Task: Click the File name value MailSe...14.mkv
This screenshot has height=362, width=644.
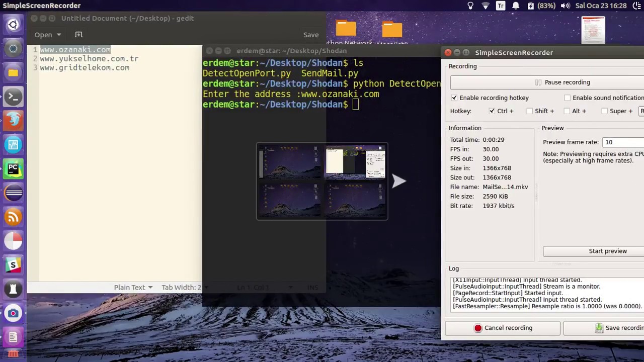Action: (505, 187)
